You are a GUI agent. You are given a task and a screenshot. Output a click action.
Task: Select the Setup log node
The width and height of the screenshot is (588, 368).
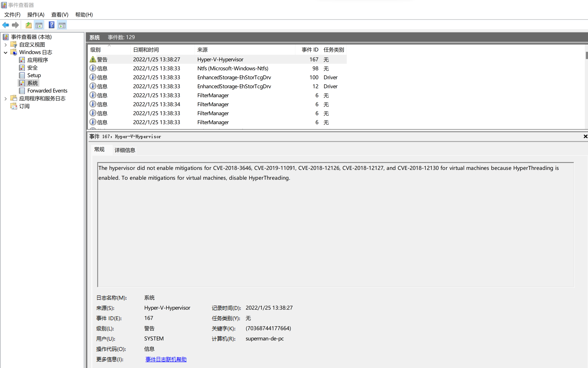point(34,75)
